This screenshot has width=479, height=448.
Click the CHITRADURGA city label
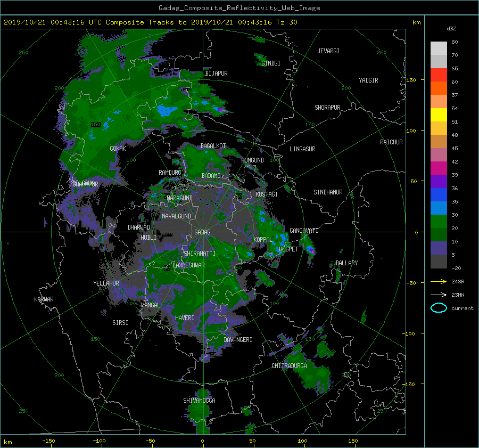pyautogui.click(x=290, y=366)
